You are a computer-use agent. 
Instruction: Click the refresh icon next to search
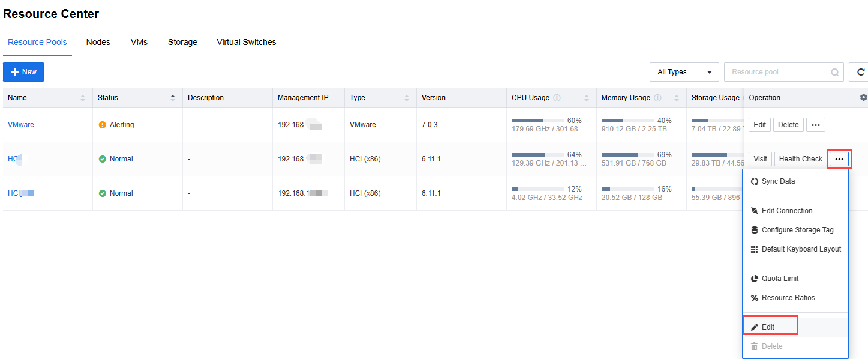pos(860,72)
